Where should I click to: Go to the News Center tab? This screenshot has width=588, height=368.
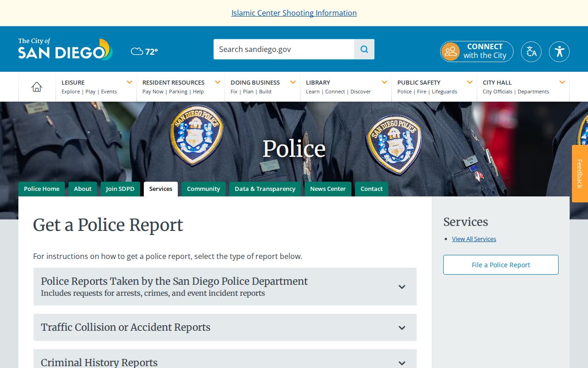point(328,189)
